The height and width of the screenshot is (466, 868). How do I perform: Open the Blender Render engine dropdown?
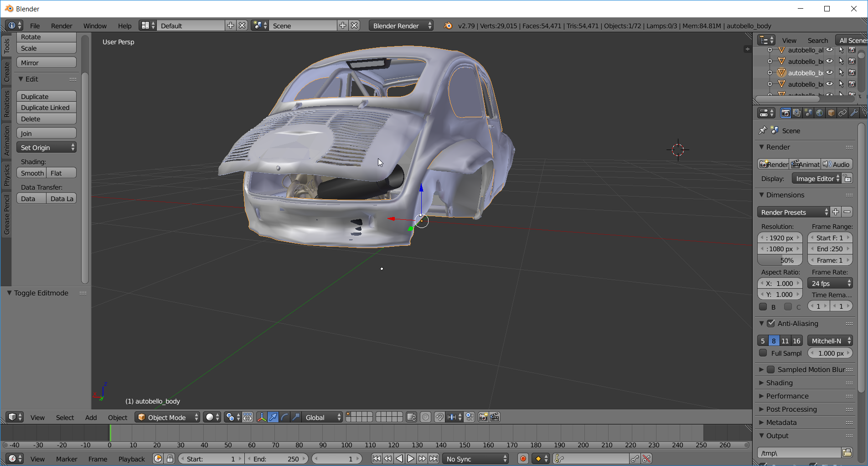401,26
